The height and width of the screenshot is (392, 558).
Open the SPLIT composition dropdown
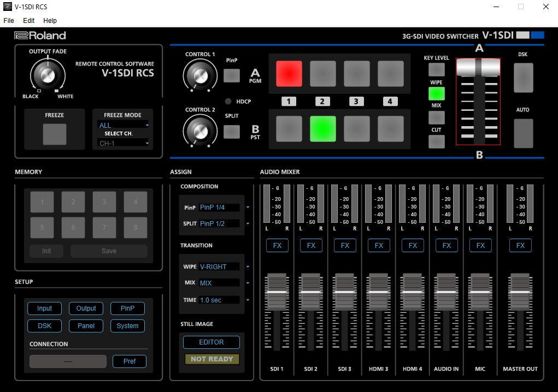coord(224,223)
